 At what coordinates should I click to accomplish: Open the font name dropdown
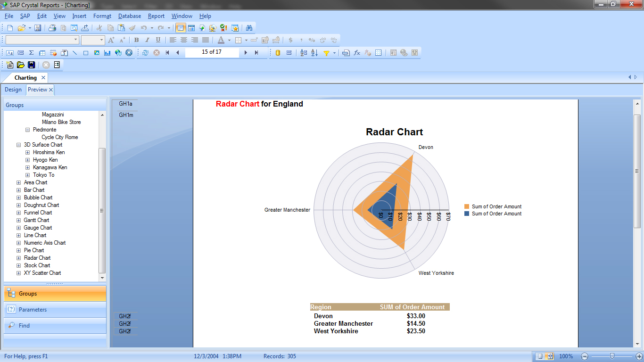pyautogui.click(x=76, y=40)
